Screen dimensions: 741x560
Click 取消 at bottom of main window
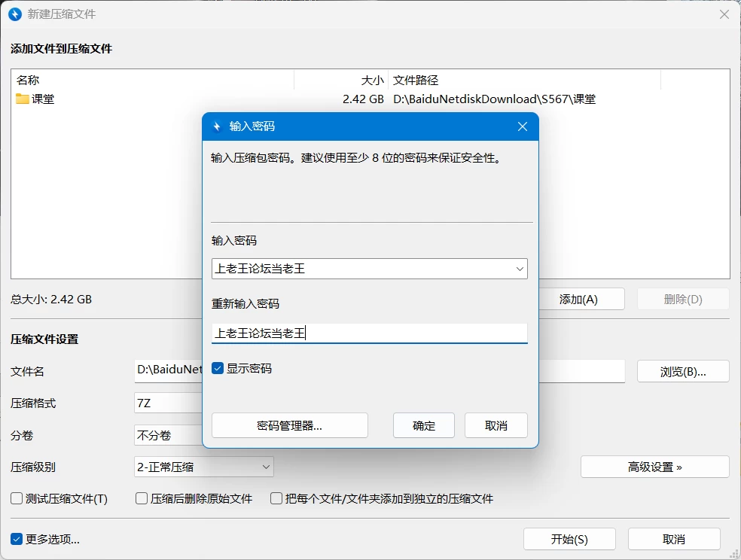tap(674, 539)
